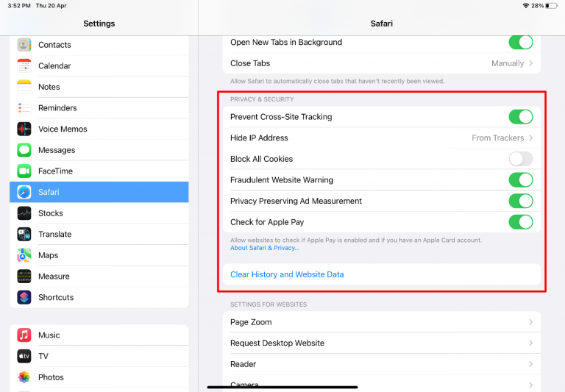
Task: Select Safari in the settings sidebar
Action: point(99,192)
